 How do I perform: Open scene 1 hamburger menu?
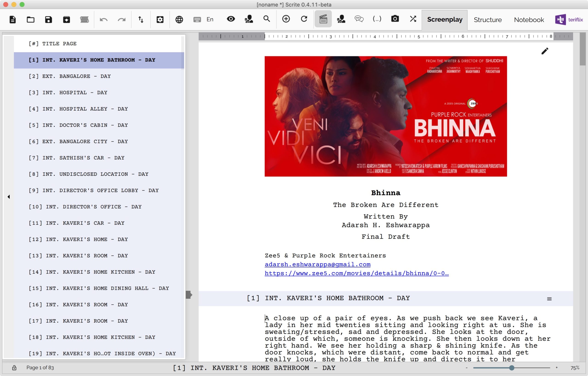point(549,299)
